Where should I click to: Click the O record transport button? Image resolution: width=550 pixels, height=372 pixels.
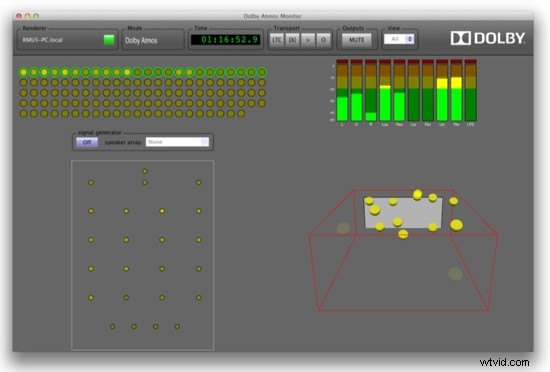(323, 40)
